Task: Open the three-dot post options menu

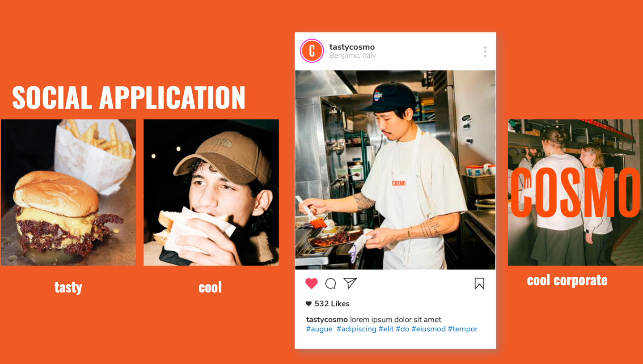Action: coord(485,51)
